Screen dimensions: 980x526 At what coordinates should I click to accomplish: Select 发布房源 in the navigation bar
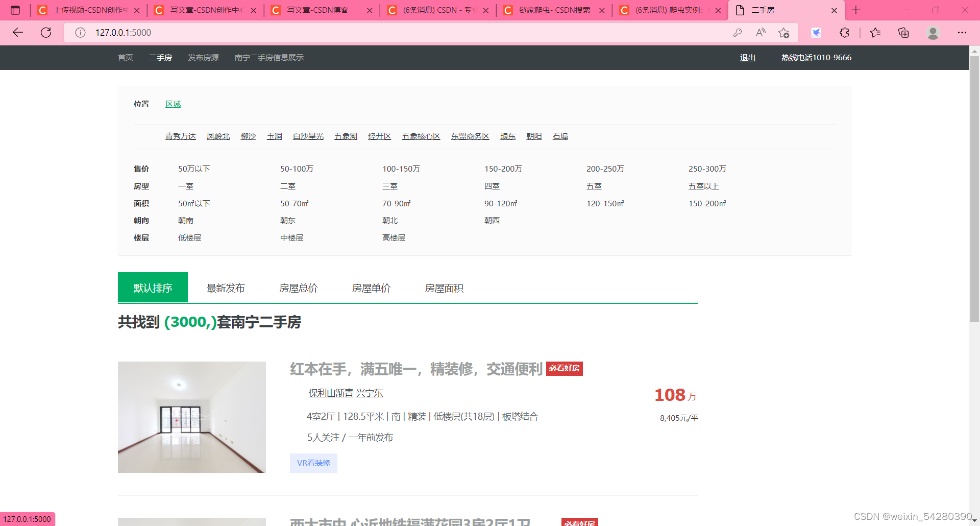coord(203,58)
